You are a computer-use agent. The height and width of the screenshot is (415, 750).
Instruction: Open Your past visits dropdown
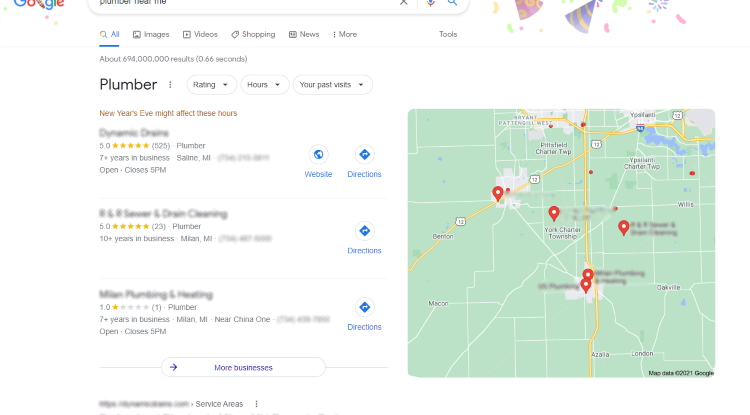pos(332,85)
